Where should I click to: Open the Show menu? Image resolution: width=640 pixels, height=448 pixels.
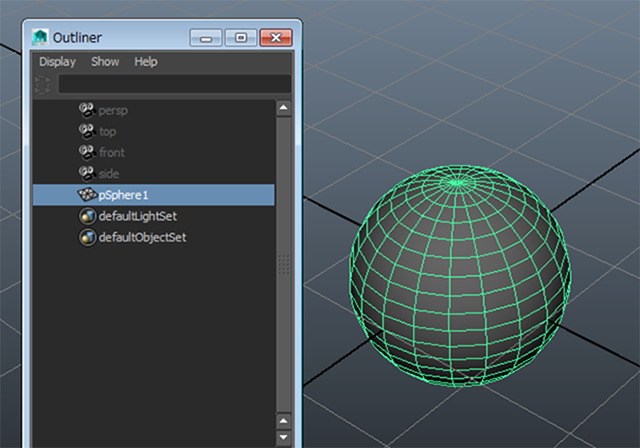105,62
